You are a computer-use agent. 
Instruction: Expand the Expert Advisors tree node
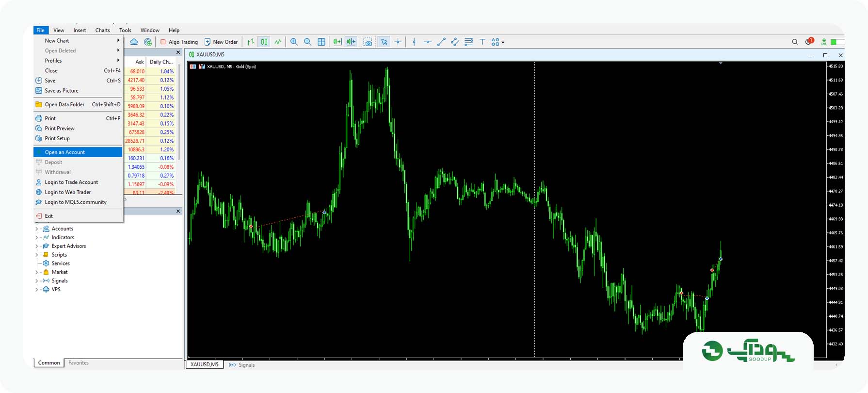coord(36,246)
